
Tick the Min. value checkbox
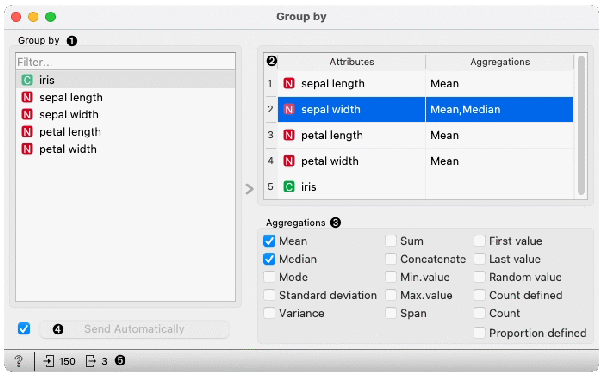click(x=390, y=277)
